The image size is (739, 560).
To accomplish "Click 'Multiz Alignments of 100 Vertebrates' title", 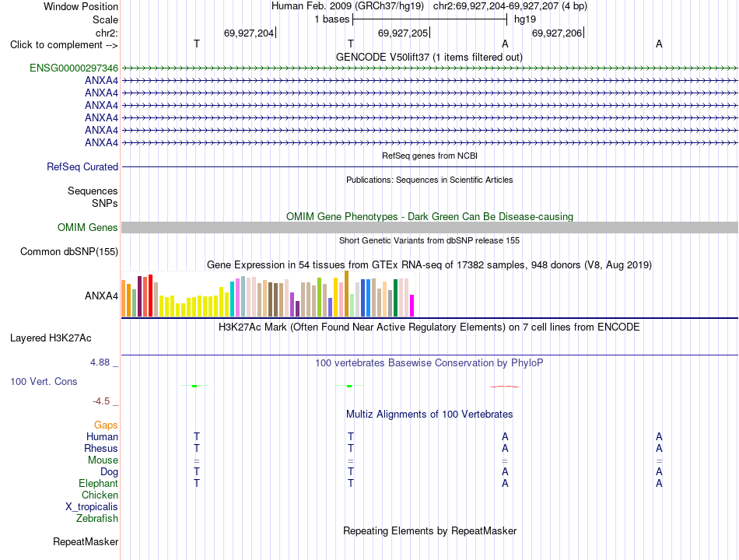I will 429,415.
